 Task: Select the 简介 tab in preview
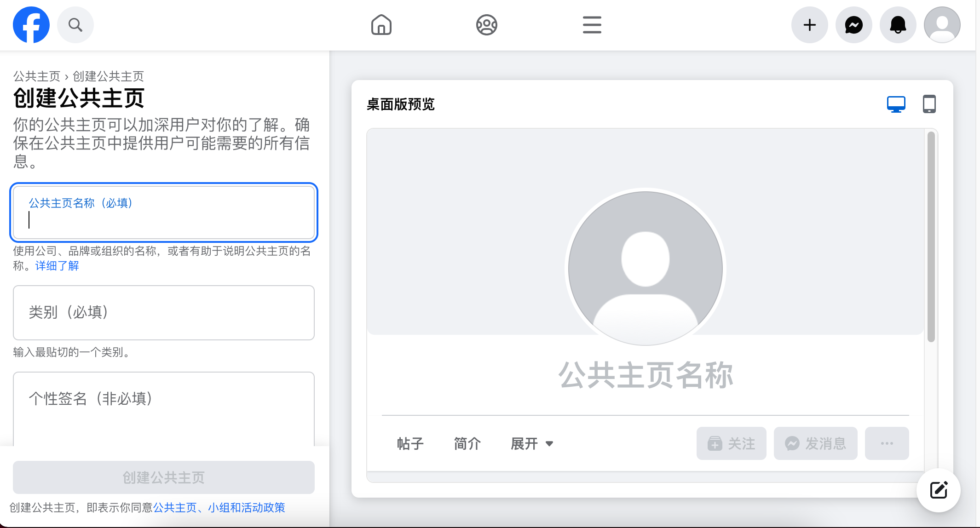click(467, 444)
